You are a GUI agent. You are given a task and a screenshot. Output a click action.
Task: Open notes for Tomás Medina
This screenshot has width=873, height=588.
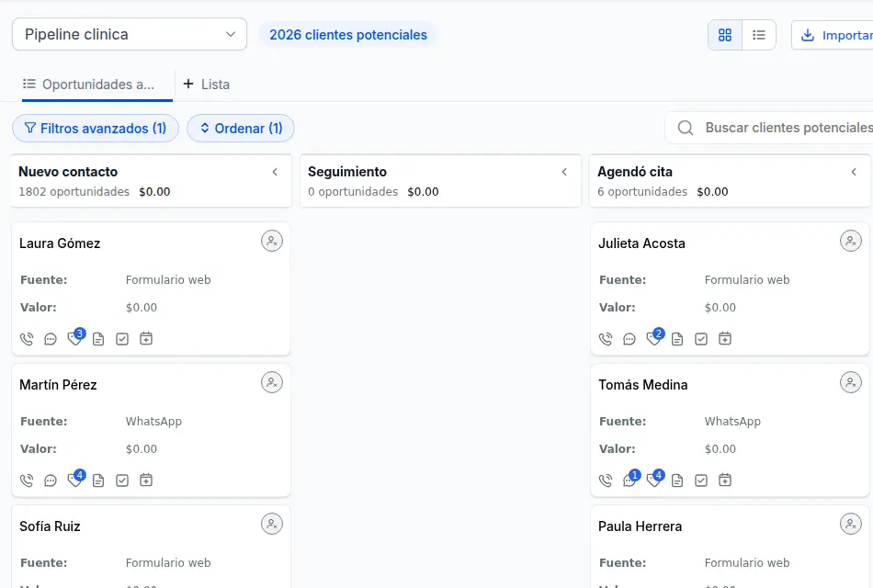pyautogui.click(x=677, y=481)
